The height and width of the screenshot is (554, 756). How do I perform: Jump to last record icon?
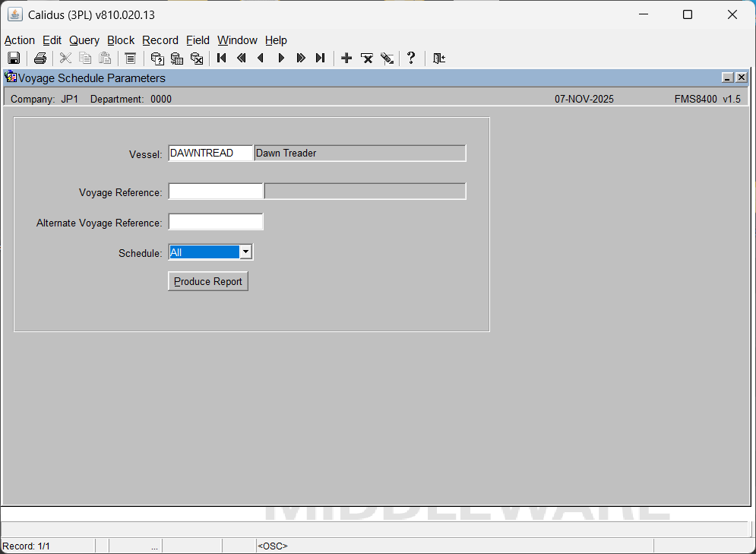click(x=321, y=59)
